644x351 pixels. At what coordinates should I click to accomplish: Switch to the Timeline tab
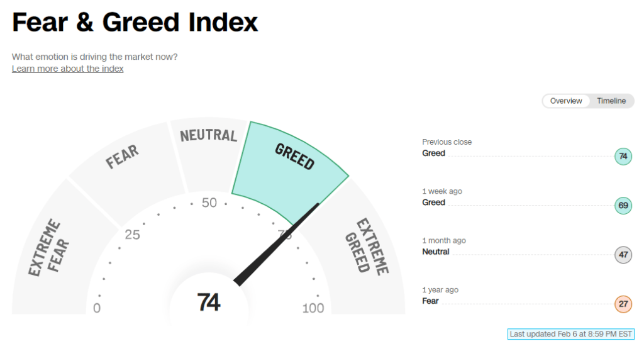click(611, 101)
